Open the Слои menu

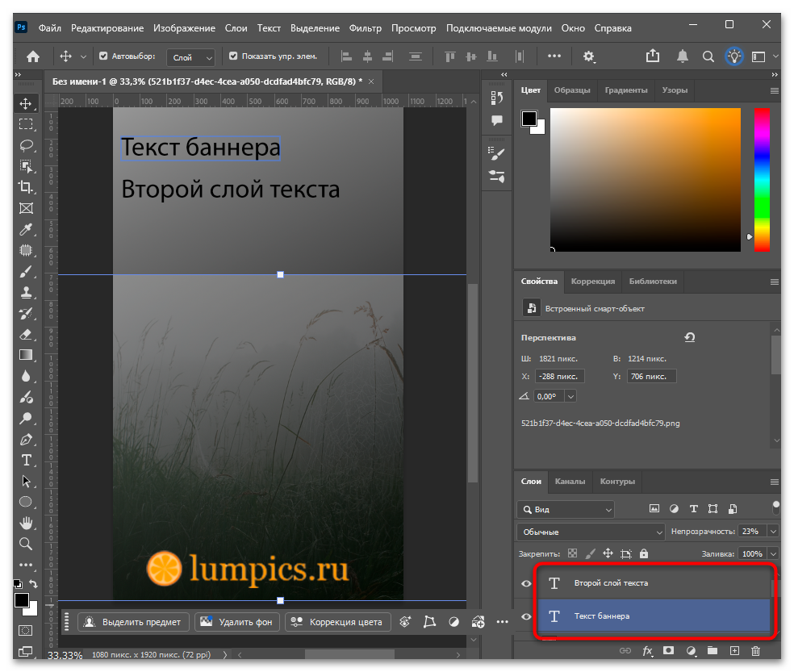point(236,28)
